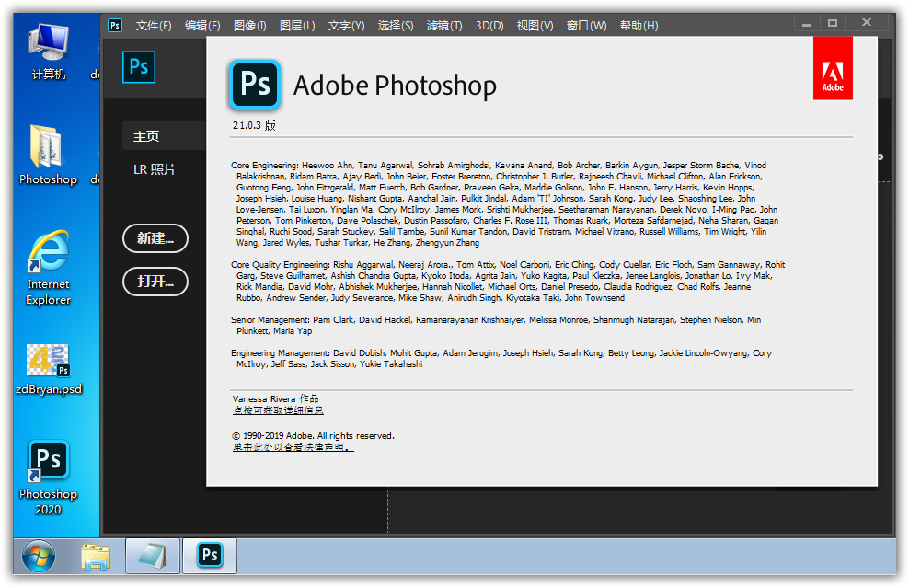
Task: Open the notepad-style taskbar item
Action: [153, 556]
